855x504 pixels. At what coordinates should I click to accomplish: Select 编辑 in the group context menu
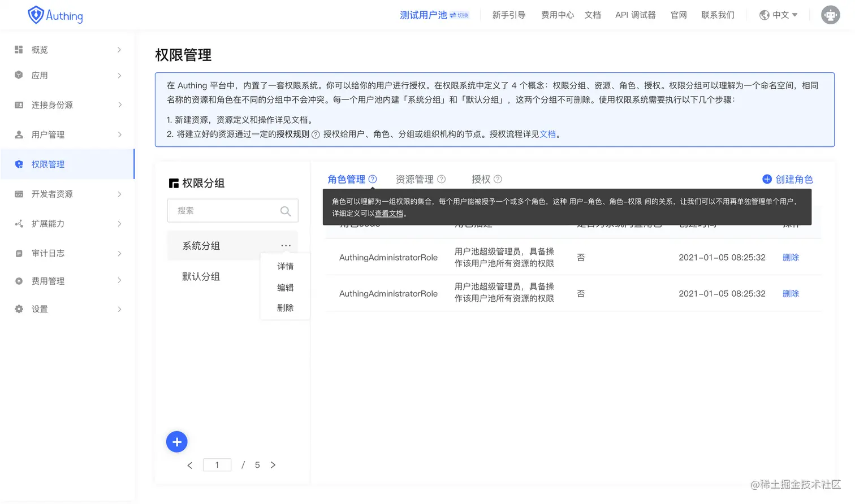click(286, 288)
